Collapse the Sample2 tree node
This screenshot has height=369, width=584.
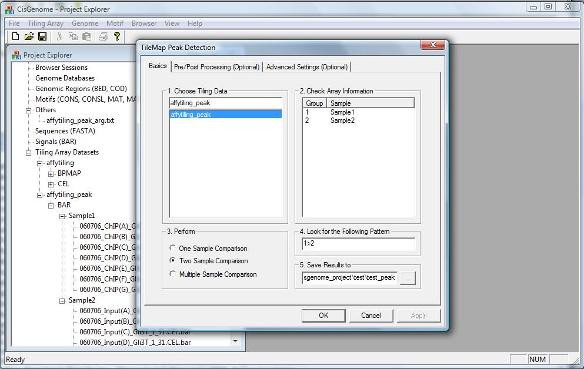[62, 300]
